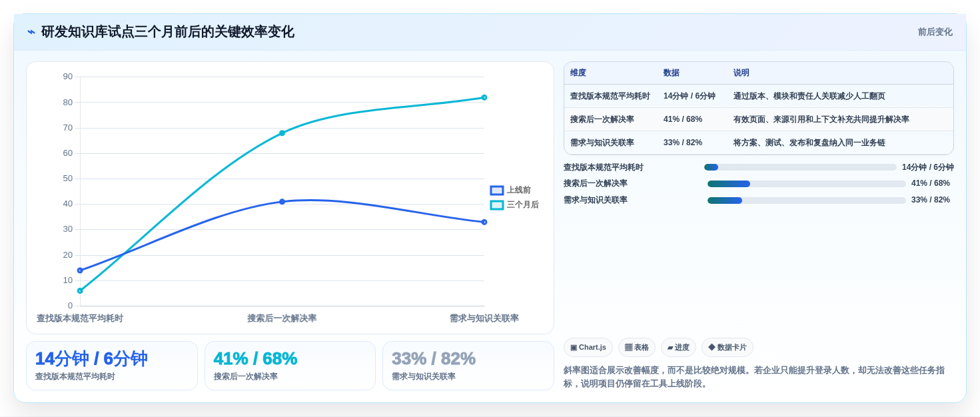The width and height of the screenshot is (980, 417).
Task: Click table value 14分钟 / 6分钟
Action: click(690, 96)
